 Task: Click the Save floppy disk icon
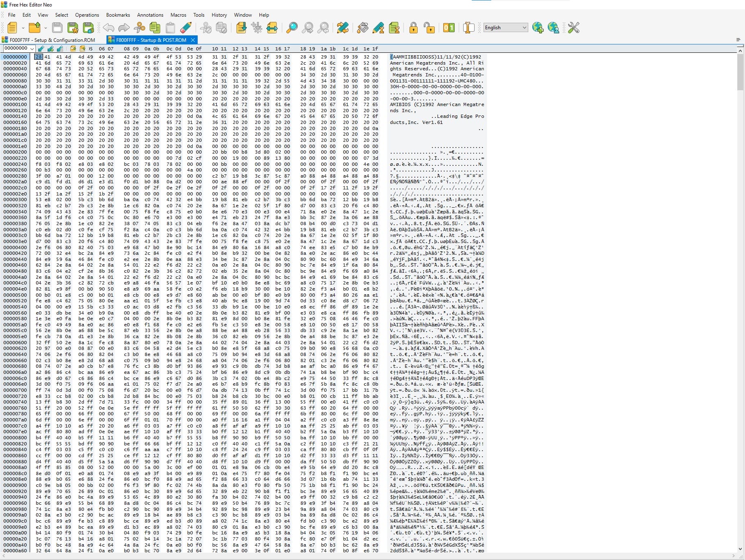57,28
